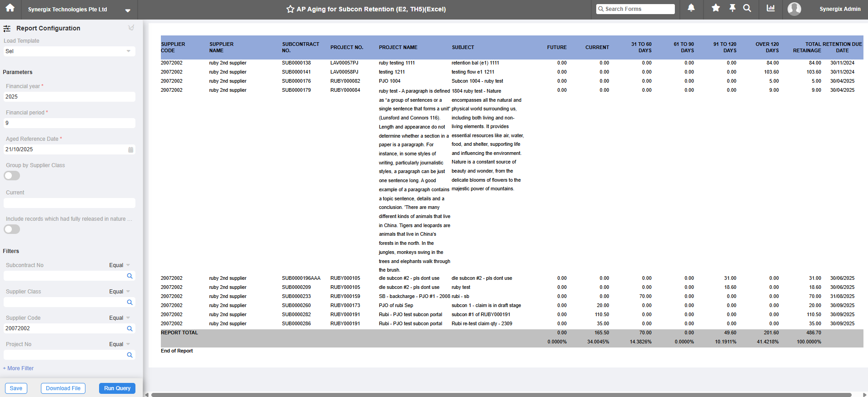This screenshot has width=868, height=397.
Task: Click Subcontract No lookup search icon
Action: pos(130,276)
